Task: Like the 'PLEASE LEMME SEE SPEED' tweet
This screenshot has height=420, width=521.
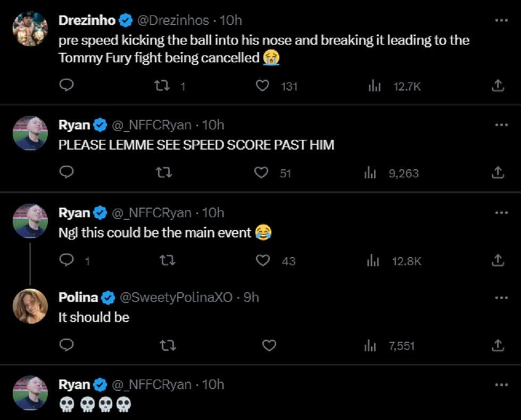Action: pyautogui.click(x=261, y=173)
